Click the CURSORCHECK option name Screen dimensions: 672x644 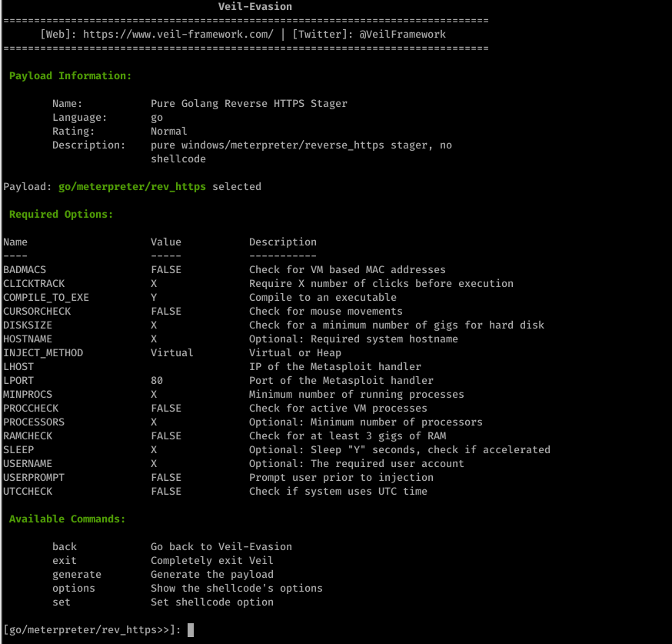pyautogui.click(x=37, y=312)
